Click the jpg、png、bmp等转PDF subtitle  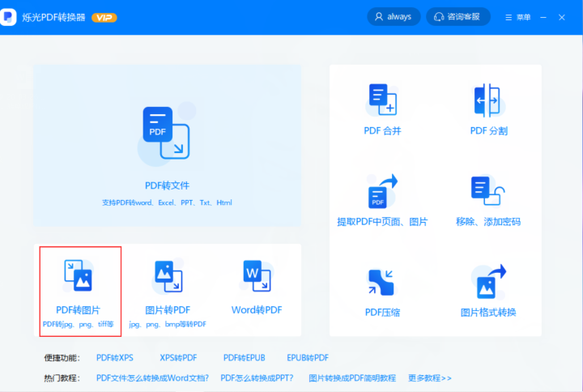point(168,324)
